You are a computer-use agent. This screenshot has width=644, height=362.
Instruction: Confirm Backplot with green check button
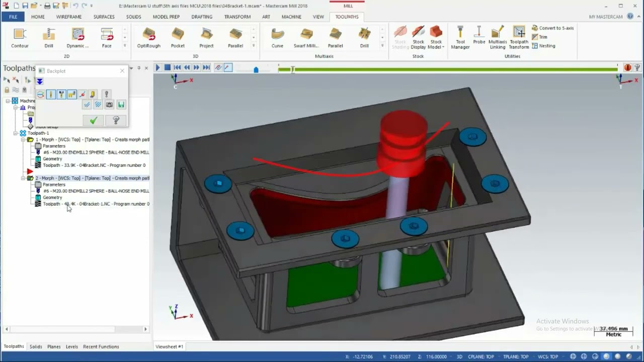pyautogui.click(x=93, y=120)
